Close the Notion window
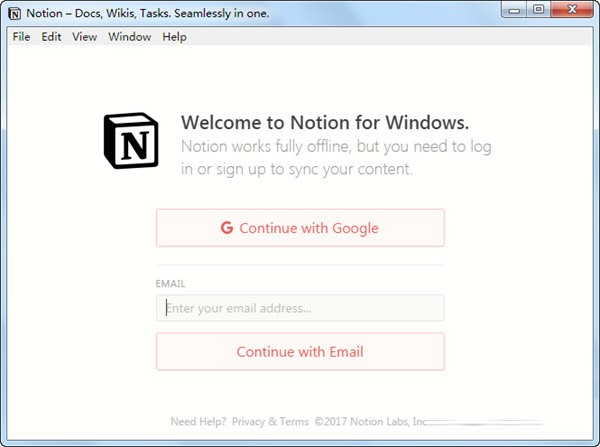 (572, 10)
